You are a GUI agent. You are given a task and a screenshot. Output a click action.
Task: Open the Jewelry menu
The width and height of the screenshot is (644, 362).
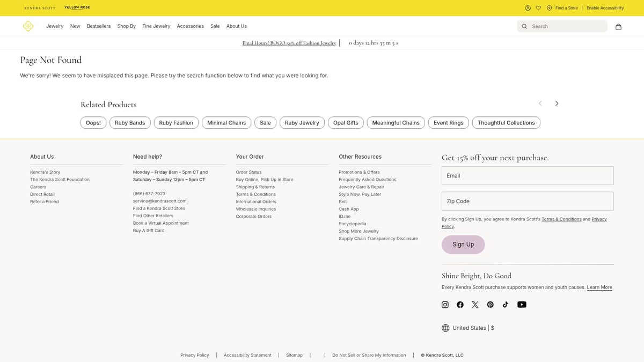click(55, 26)
